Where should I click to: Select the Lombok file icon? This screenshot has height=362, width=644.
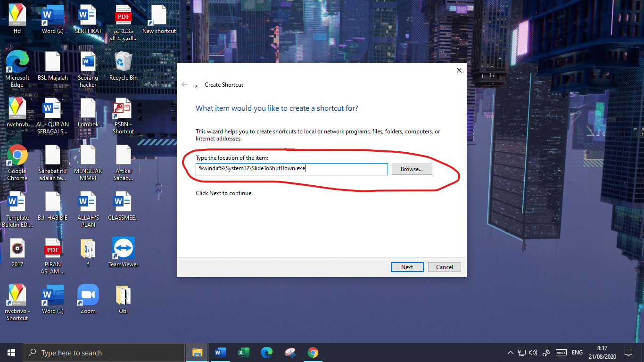(88, 113)
